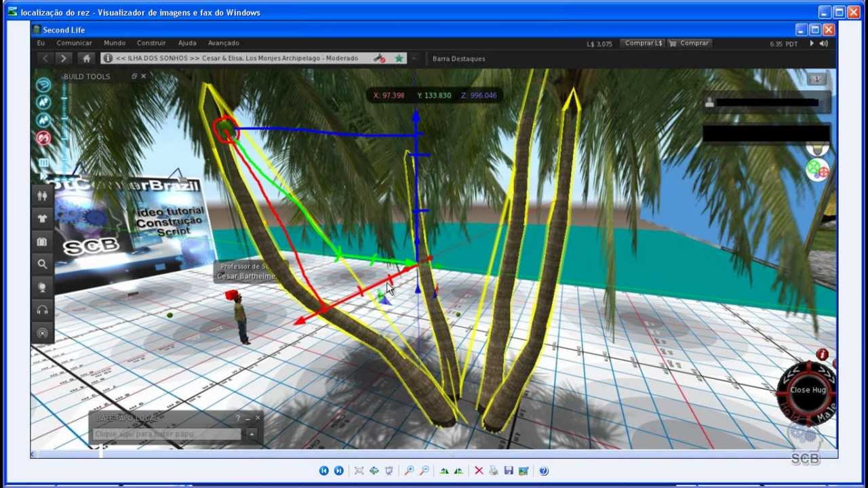This screenshot has width=868, height=488.
Task: Click Barra Destaques favorites bar
Action: pyautogui.click(x=459, y=58)
